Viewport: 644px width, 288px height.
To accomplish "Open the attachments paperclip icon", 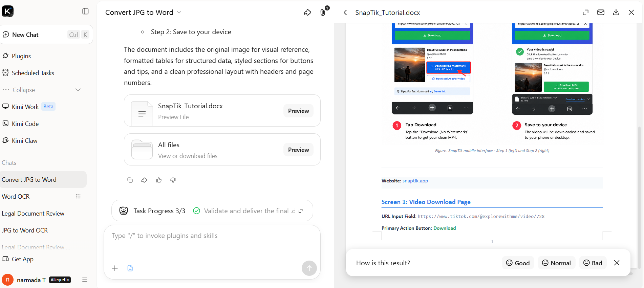I will [x=323, y=13].
